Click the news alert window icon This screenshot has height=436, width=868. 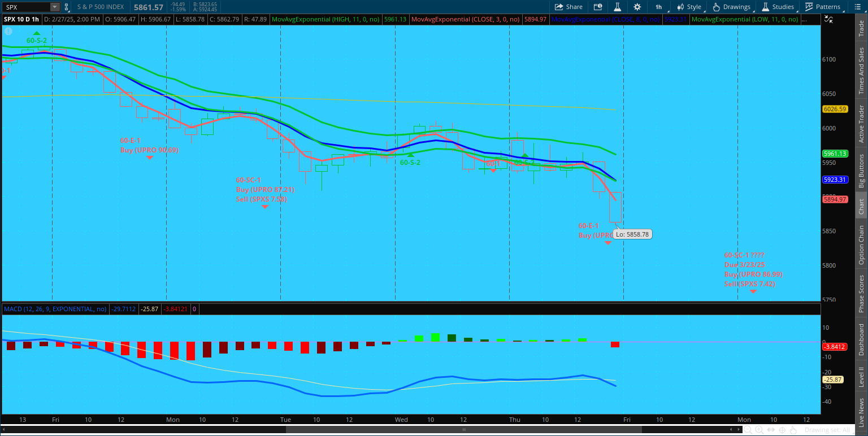(x=598, y=7)
